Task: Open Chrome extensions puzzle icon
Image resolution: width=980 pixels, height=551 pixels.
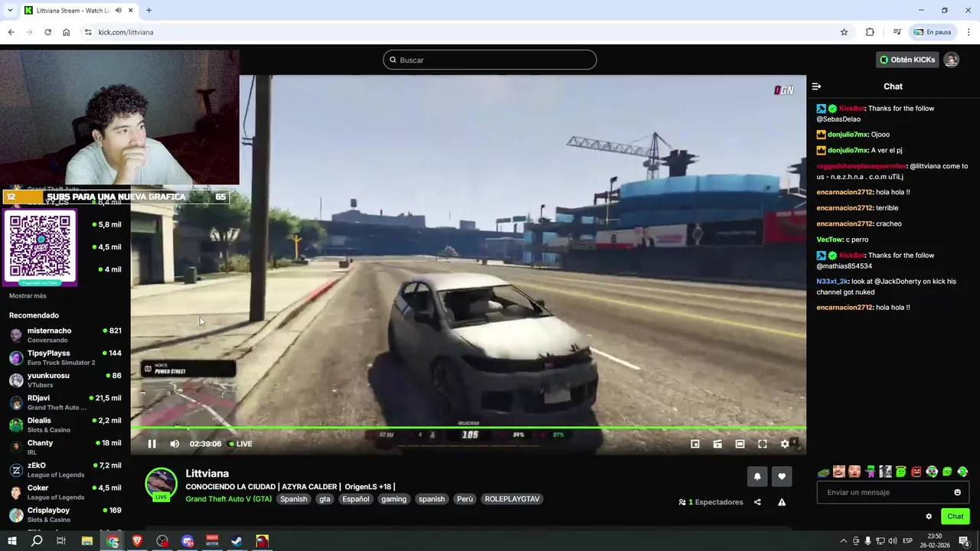Action: pyautogui.click(x=870, y=32)
